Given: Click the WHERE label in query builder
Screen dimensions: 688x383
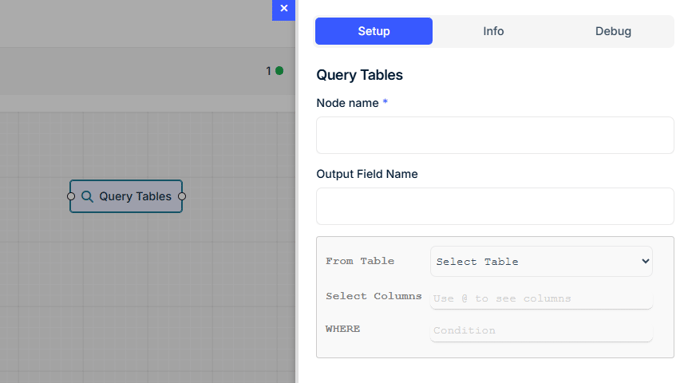Looking at the screenshot, I should click(x=343, y=329).
